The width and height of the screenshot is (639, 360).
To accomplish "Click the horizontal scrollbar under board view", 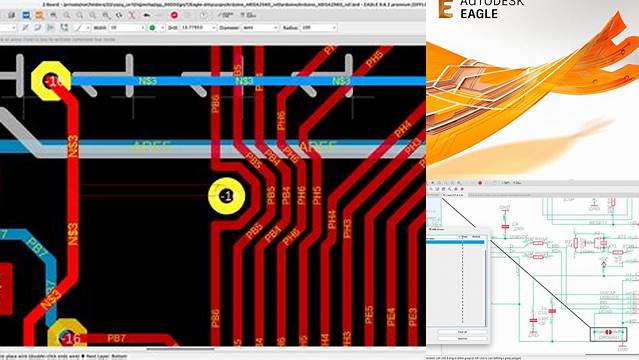I will point(180,349).
